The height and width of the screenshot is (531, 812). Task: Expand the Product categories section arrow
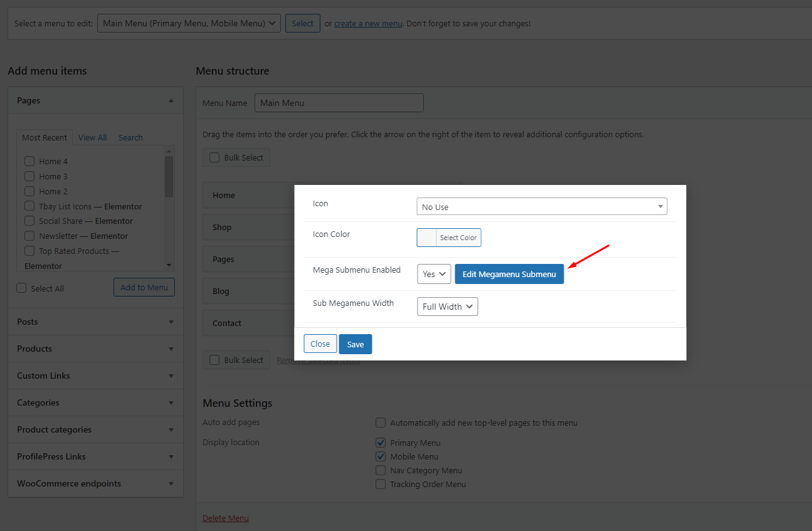coord(171,429)
